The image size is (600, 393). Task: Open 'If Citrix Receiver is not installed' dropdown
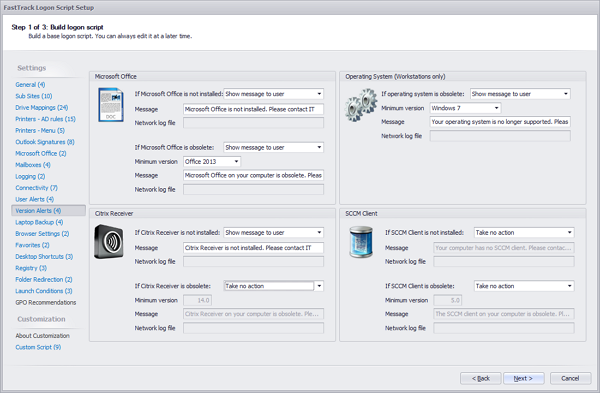(x=273, y=232)
